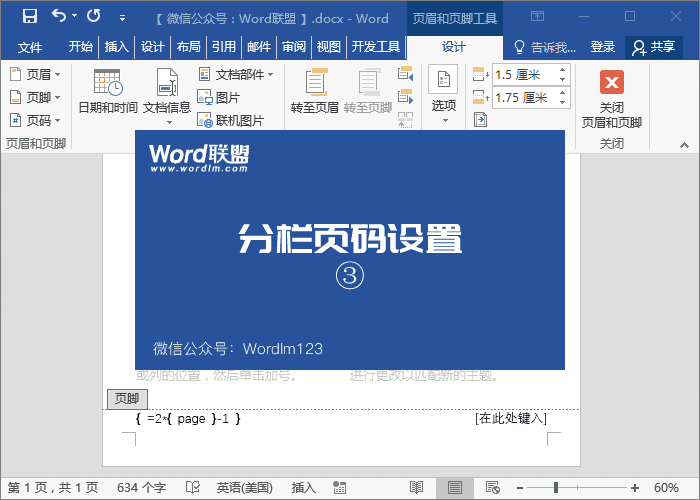The width and height of the screenshot is (700, 500).
Task: Click the 页脚 label tag on the page
Action: pos(127,399)
